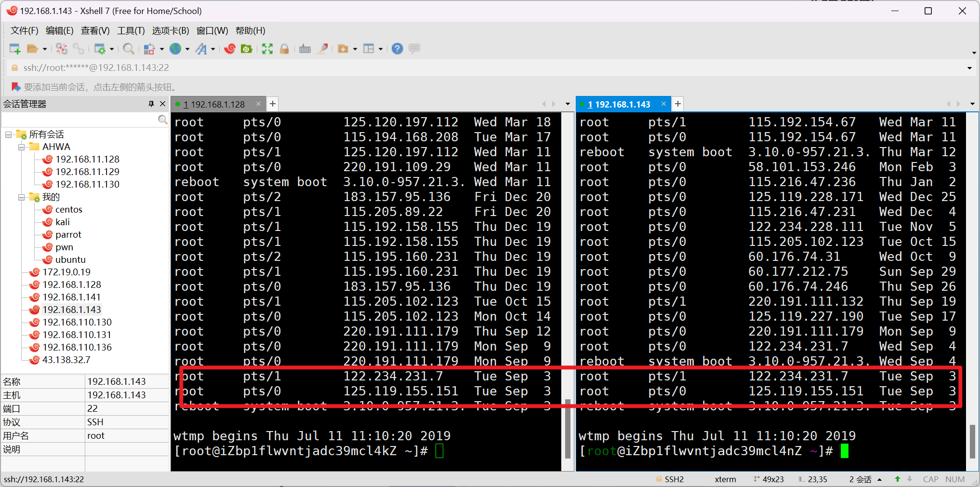Close the 192.168.1.143 tab
The width and height of the screenshot is (980, 487).
coord(663,104)
